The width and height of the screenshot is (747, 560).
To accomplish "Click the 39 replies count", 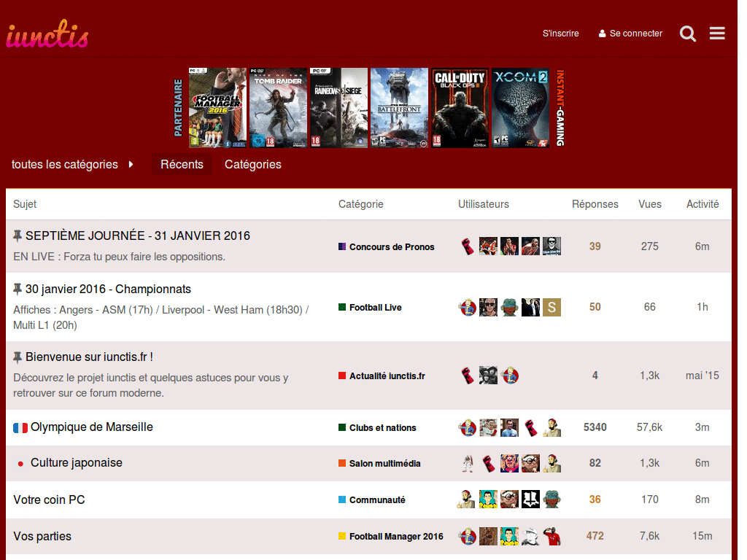I will pos(595,246).
